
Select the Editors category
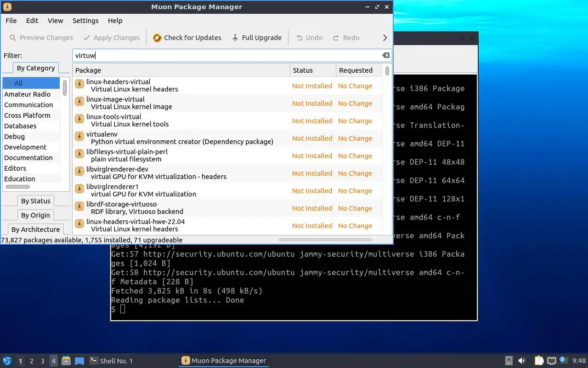31,168
